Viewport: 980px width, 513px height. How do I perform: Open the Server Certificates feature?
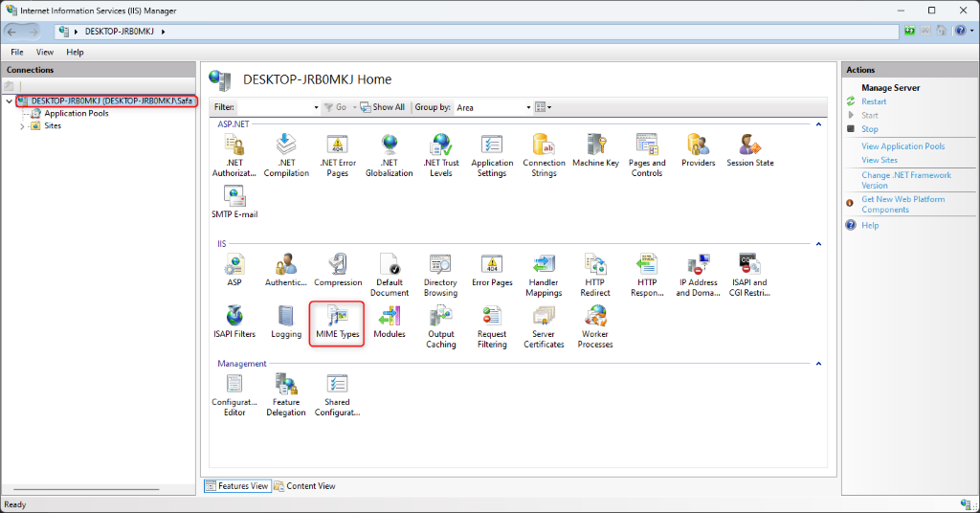(x=544, y=326)
